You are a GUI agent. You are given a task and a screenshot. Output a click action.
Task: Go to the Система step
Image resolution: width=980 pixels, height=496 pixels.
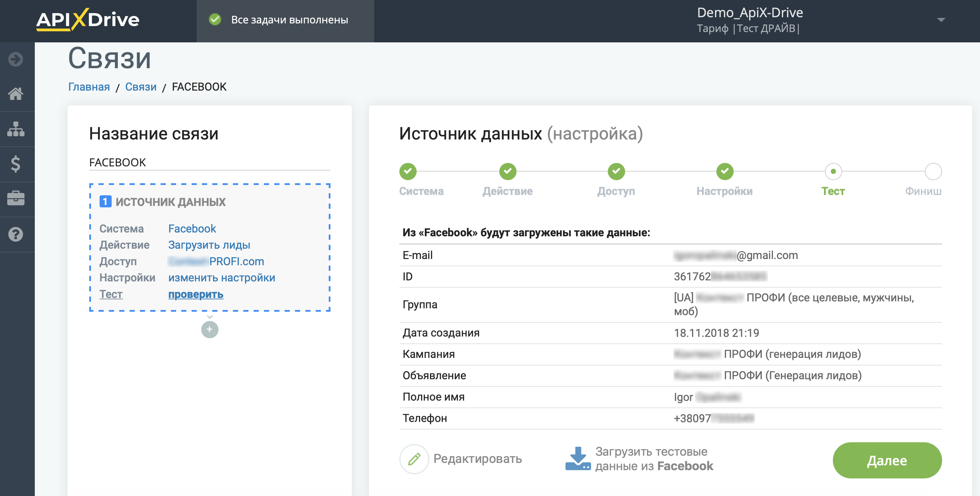click(x=421, y=191)
